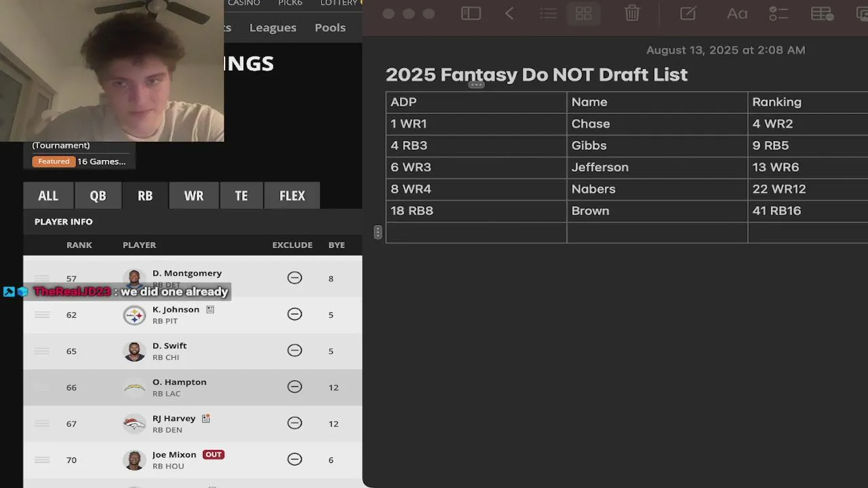
Task: Exclude RJ Harvey from rankings
Action: [x=294, y=423]
